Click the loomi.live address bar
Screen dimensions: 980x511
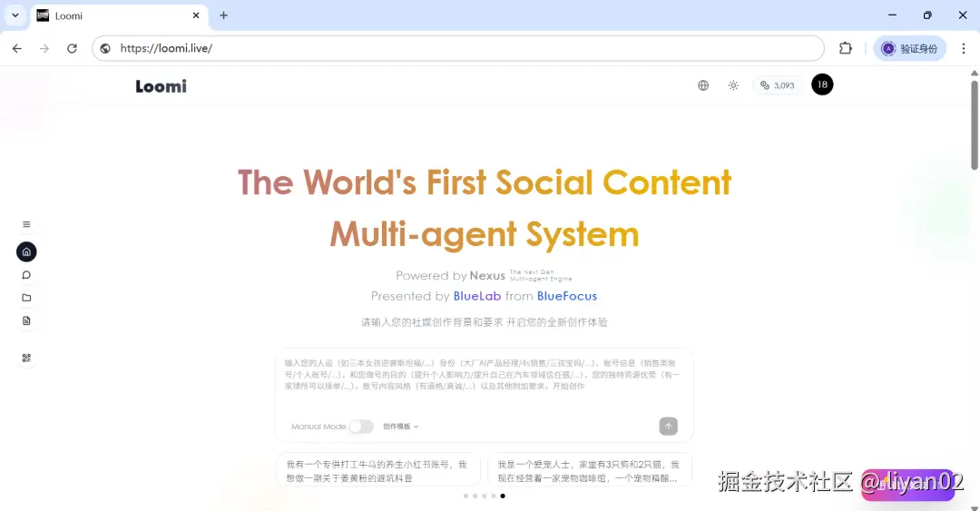coord(458,48)
